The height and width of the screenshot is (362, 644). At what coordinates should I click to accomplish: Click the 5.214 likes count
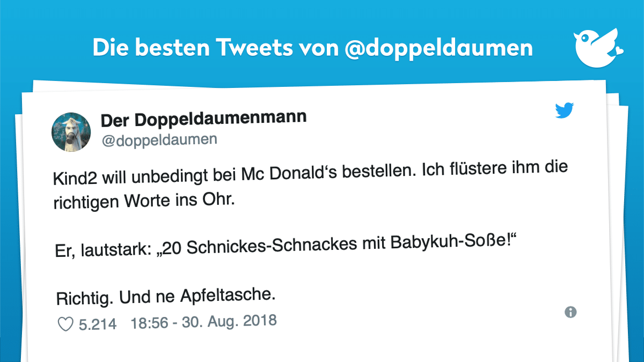[x=97, y=324]
